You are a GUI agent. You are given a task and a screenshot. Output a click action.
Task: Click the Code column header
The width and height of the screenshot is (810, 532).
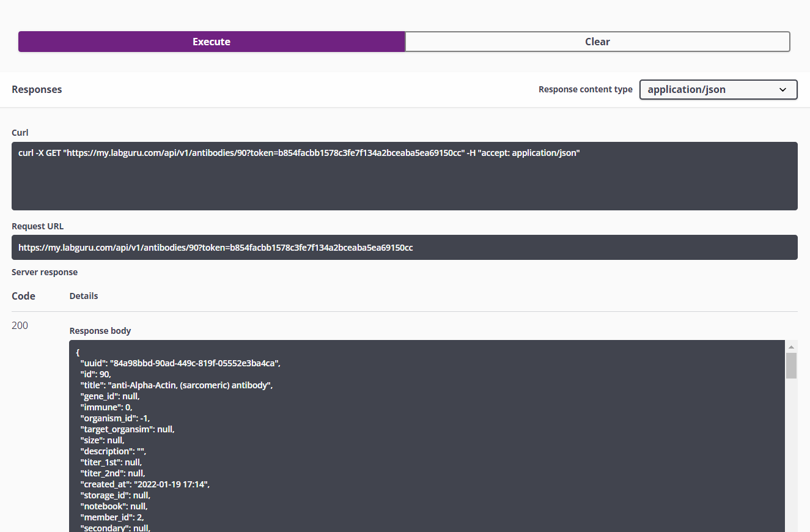(x=23, y=296)
